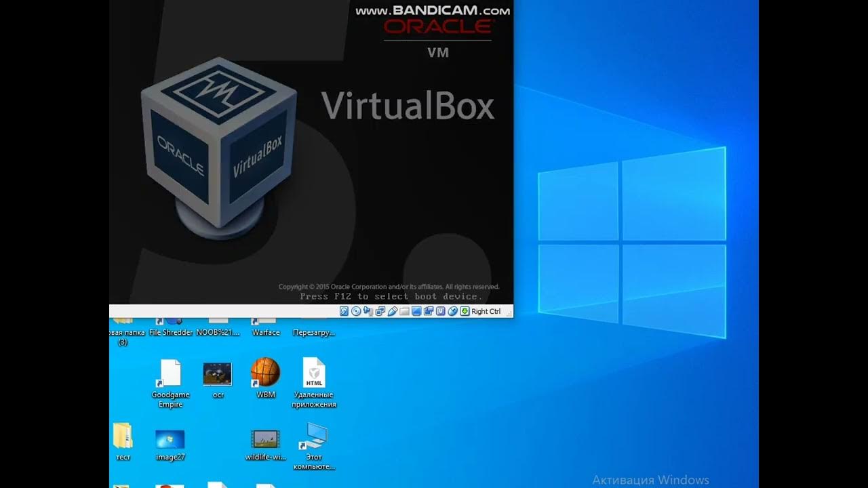
Task: Select the wildlife-wi... video file
Action: click(266, 445)
